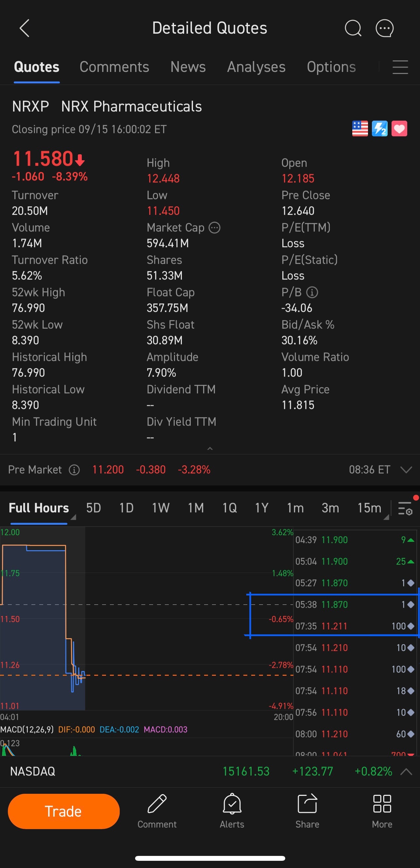Screen dimensions: 420x868
Task: Select 1Q chart range
Action: (230, 508)
